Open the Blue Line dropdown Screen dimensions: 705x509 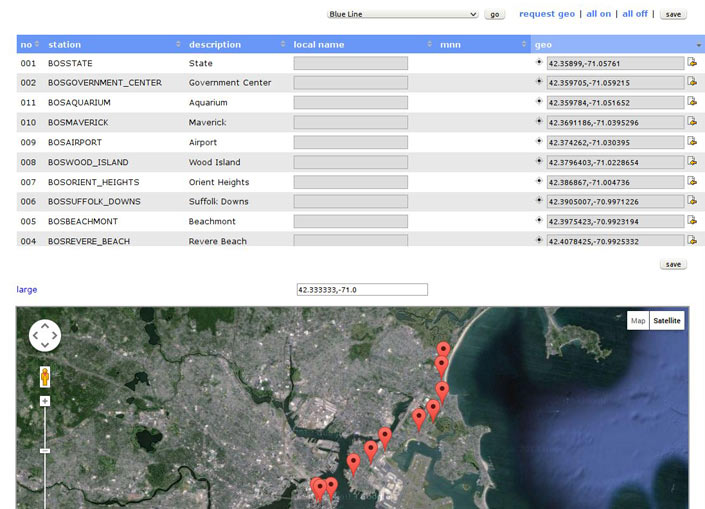[403, 15]
